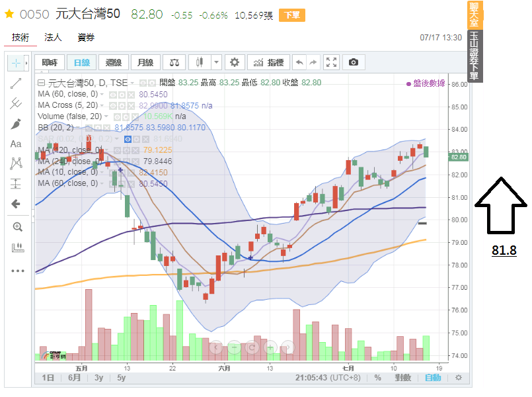Click the chart zoom-in plus button

click(270, 347)
